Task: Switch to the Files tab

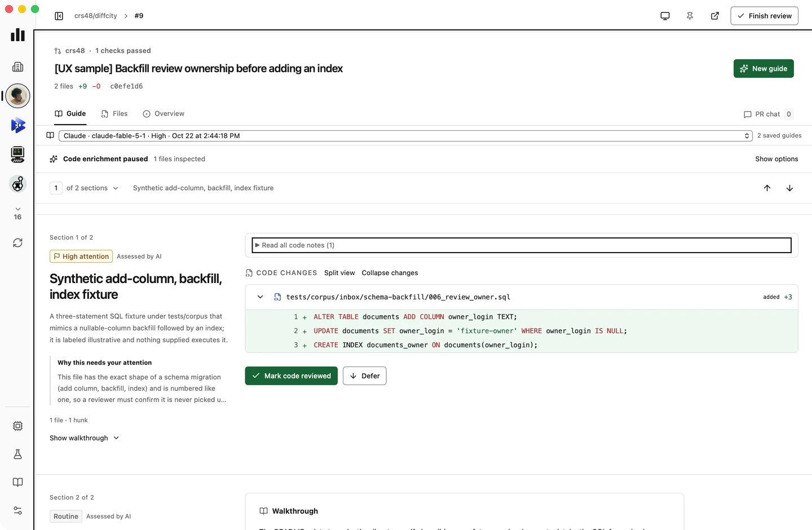Action: 114,114
